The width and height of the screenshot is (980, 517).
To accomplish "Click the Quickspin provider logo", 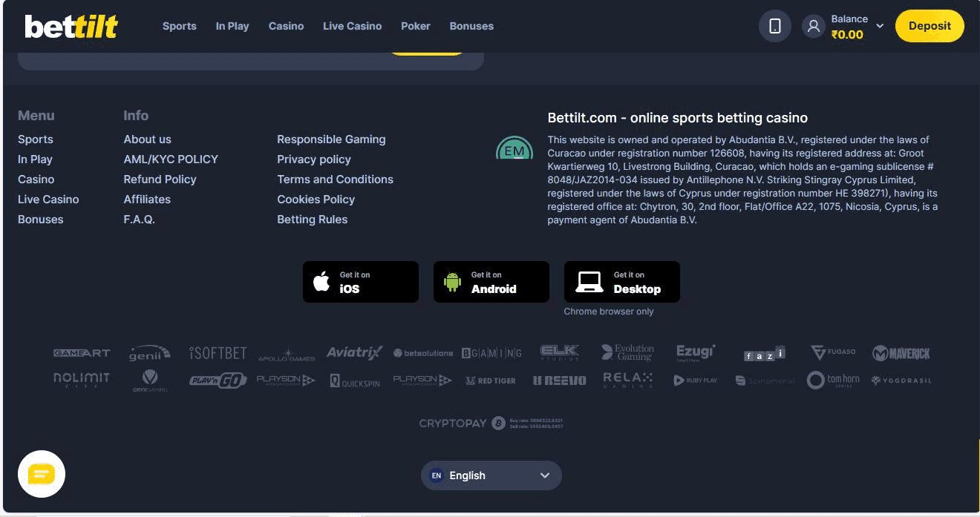I will pyautogui.click(x=354, y=381).
